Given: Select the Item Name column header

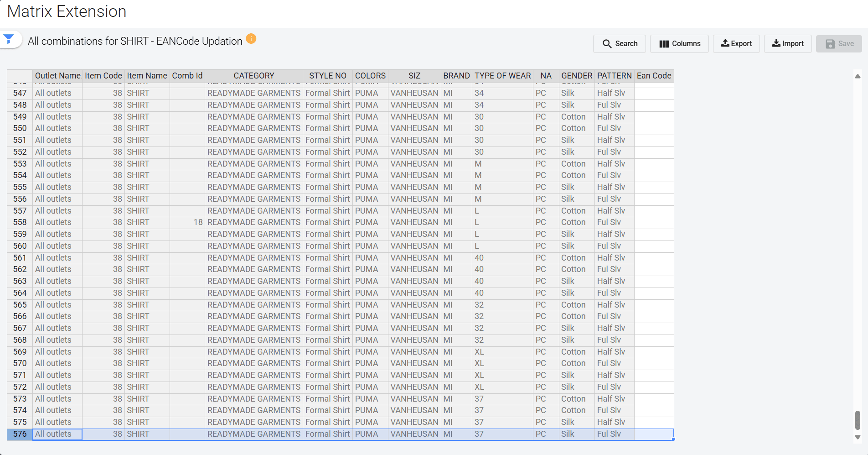Looking at the screenshot, I should pos(147,76).
